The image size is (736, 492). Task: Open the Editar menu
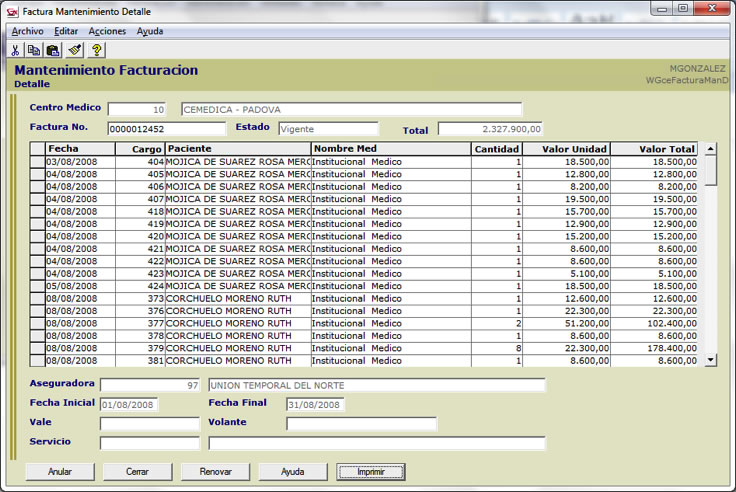66,31
